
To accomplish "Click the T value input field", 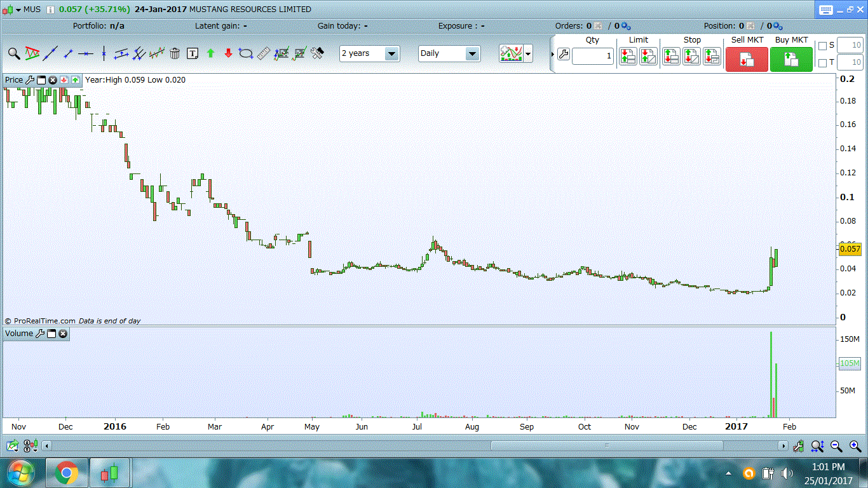I will pyautogui.click(x=850, y=62).
